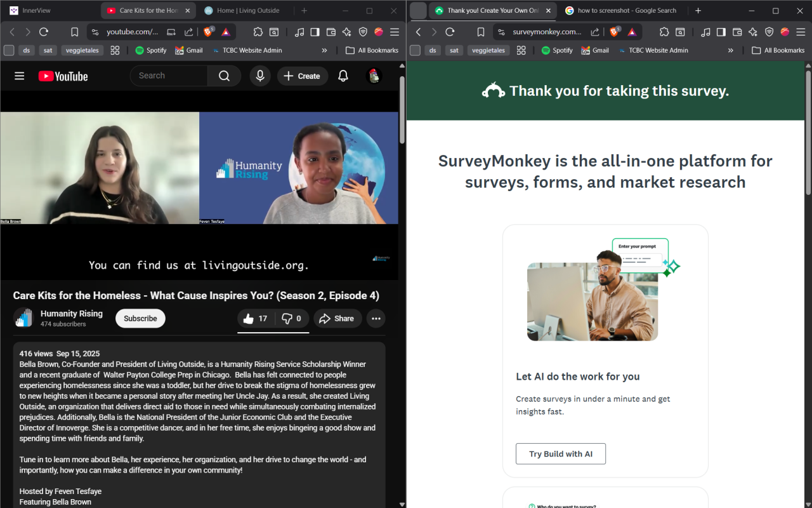Open the video's more actions ellipsis

(x=376, y=319)
